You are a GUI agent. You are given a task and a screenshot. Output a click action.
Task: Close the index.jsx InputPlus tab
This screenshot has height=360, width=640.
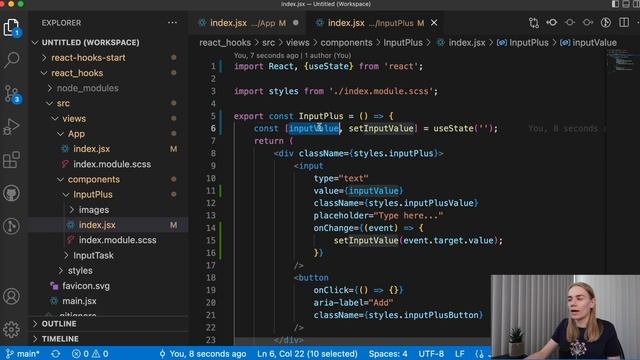click(x=434, y=23)
